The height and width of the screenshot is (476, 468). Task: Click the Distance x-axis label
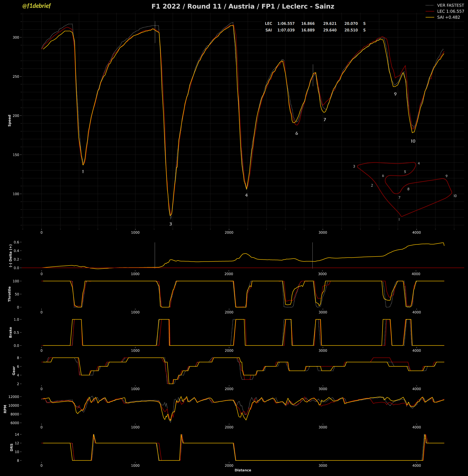pos(243,470)
